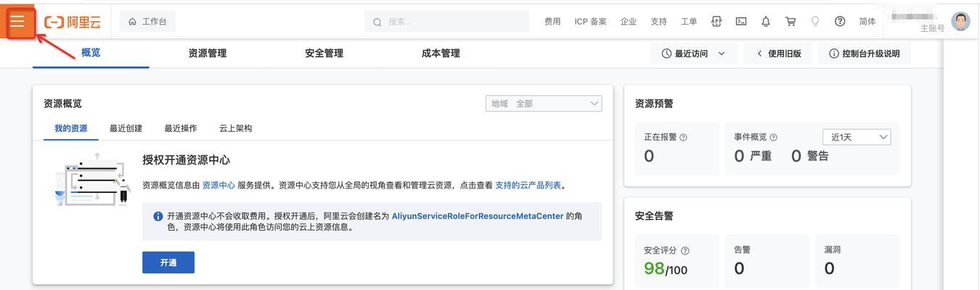Click help icon next to 正在报警
This screenshot has width=980, height=290.
pyautogui.click(x=683, y=137)
